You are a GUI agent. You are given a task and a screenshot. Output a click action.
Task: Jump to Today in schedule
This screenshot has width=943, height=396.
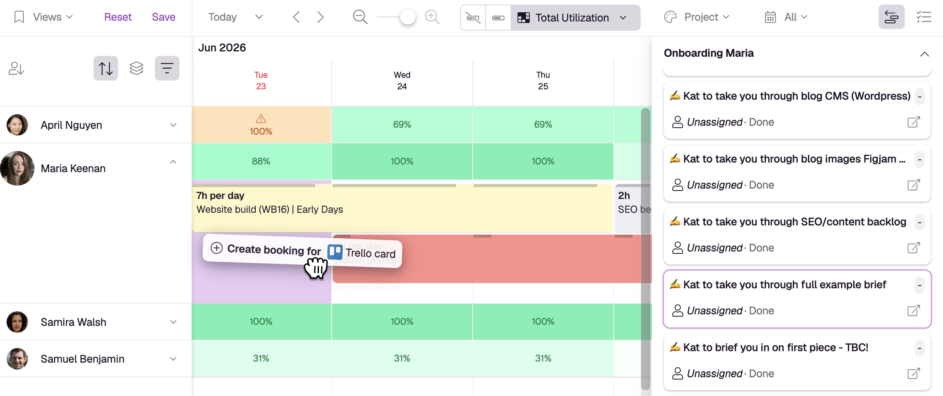click(223, 17)
